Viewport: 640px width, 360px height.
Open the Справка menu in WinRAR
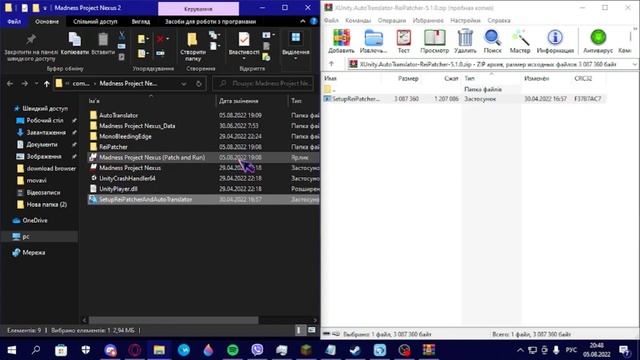click(499, 20)
